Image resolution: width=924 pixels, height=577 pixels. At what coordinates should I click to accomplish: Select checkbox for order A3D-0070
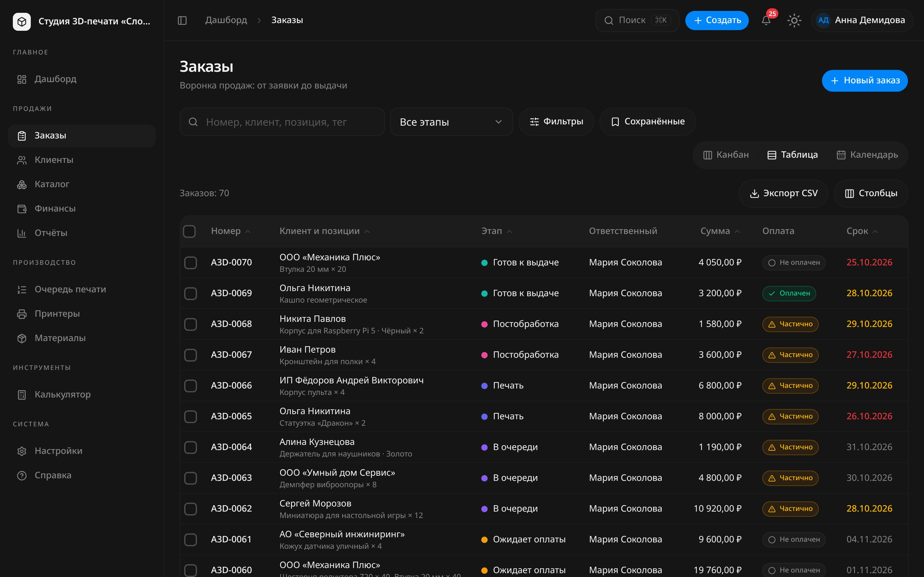pyautogui.click(x=191, y=263)
